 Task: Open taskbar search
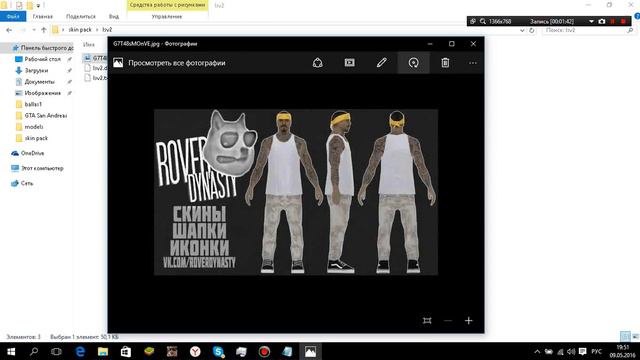click(34, 351)
